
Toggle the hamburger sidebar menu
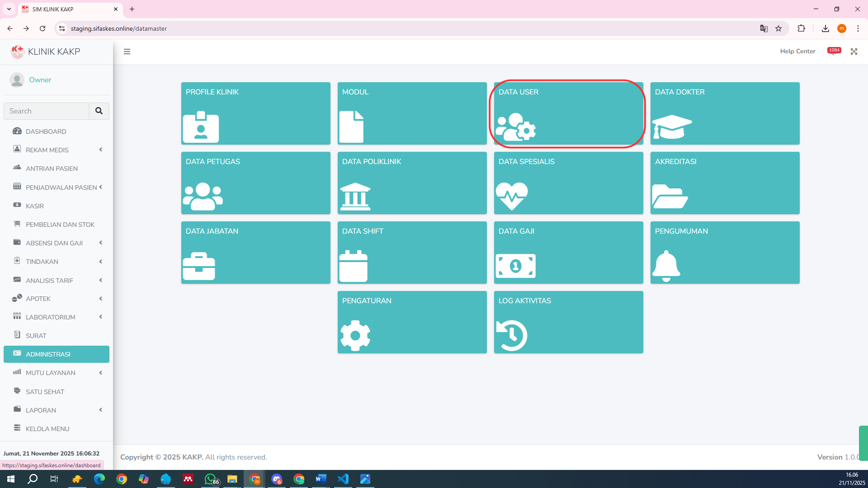[x=127, y=52]
